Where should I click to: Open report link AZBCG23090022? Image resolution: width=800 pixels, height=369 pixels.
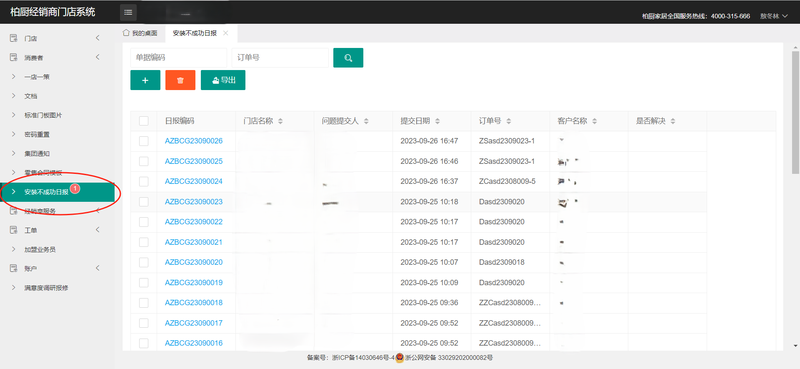coord(193,222)
